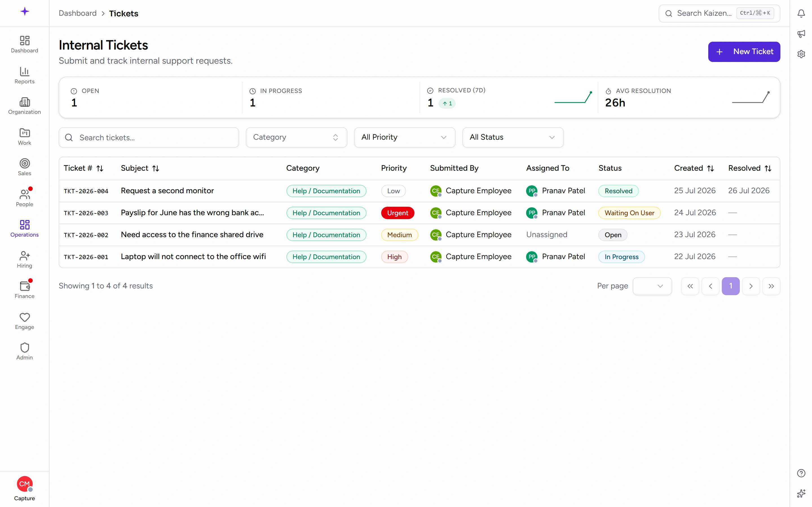Open the Category filter dropdown
Viewport: 812px width, 507px height.
(296, 137)
